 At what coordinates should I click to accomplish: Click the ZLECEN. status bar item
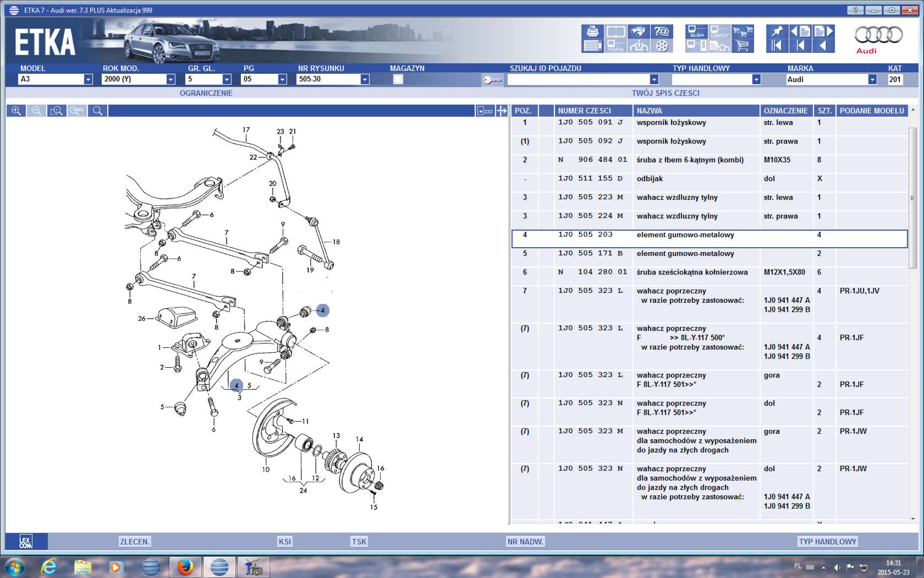click(135, 542)
